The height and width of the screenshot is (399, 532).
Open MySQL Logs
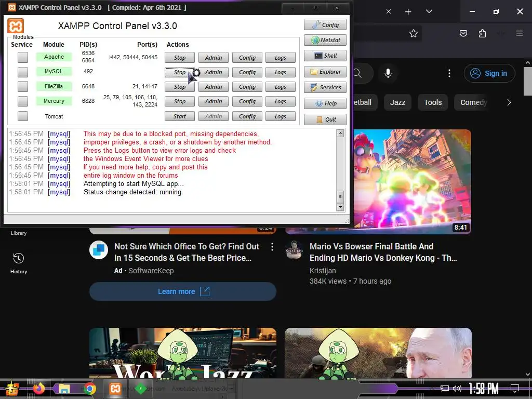point(280,72)
